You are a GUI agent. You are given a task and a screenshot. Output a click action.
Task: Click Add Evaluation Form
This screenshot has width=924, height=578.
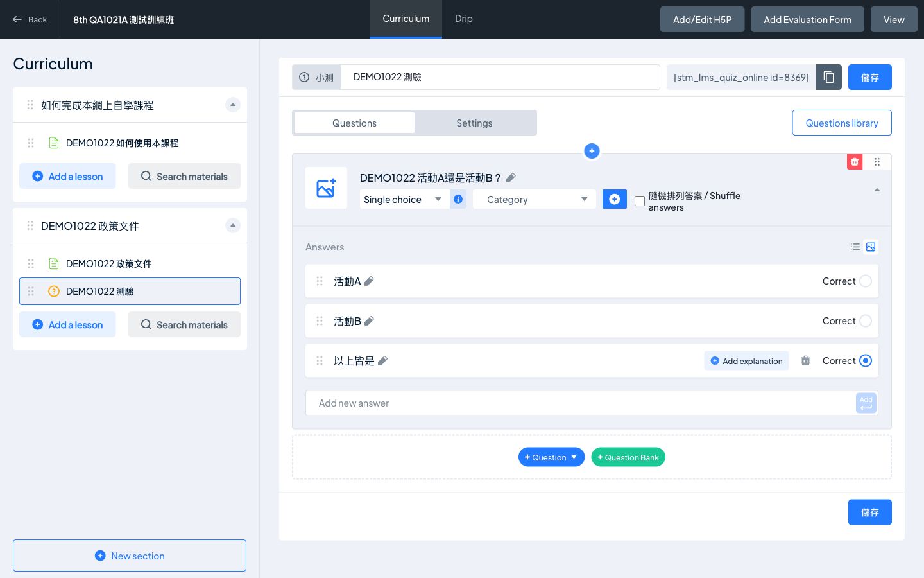coord(807,19)
